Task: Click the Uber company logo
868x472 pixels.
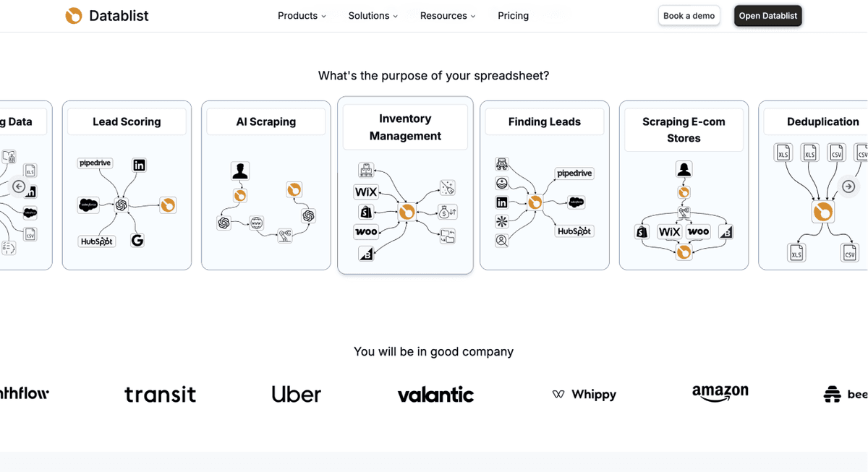Action: point(297,394)
